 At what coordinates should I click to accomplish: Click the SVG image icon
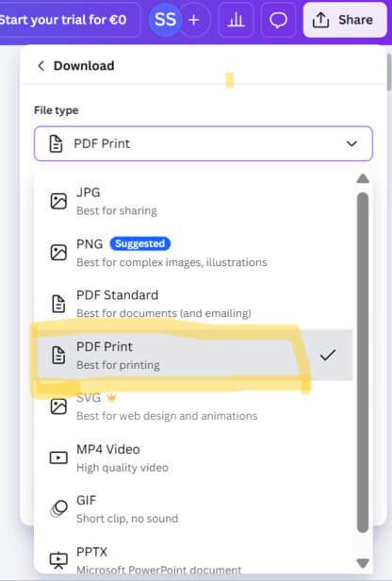[58, 407]
